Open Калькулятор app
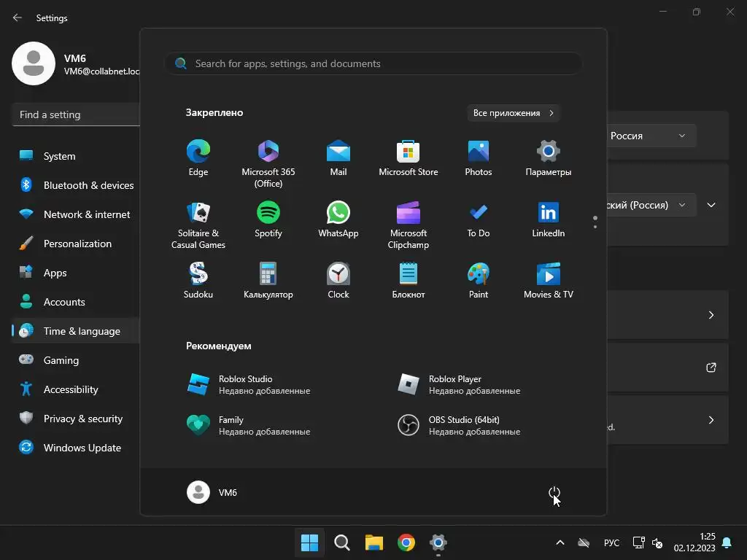747x560 pixels. point(268,281)
